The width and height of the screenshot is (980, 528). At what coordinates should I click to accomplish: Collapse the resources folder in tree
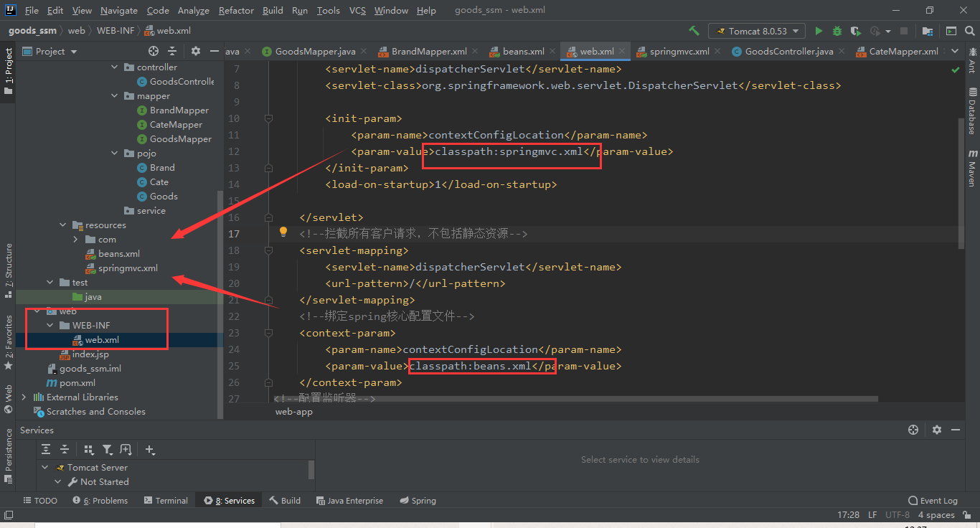(63, 225)
